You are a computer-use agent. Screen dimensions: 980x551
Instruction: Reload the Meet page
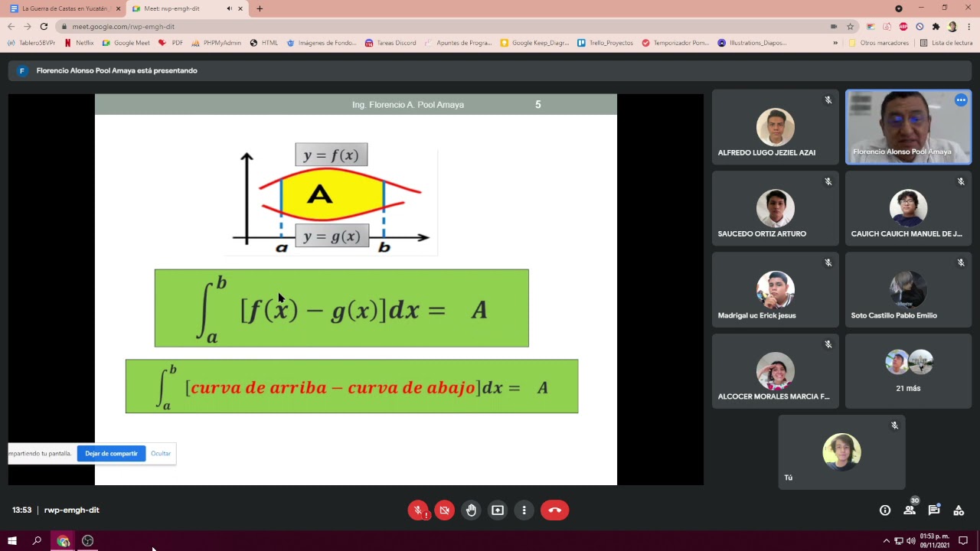44,26
